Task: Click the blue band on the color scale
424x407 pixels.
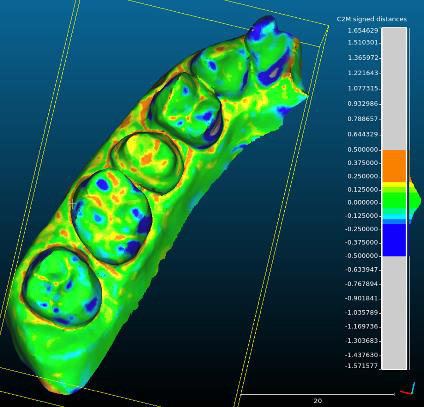Action: point(394,240)
